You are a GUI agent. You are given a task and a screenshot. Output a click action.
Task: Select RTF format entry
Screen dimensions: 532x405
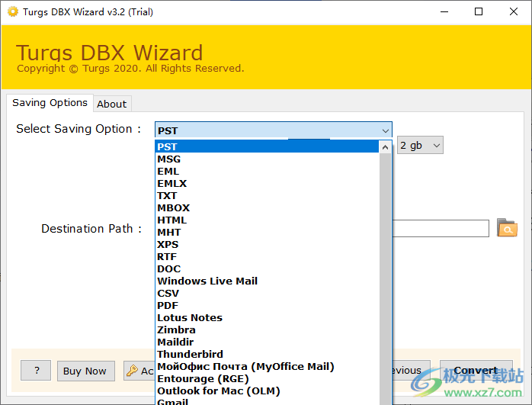point(267,256)
